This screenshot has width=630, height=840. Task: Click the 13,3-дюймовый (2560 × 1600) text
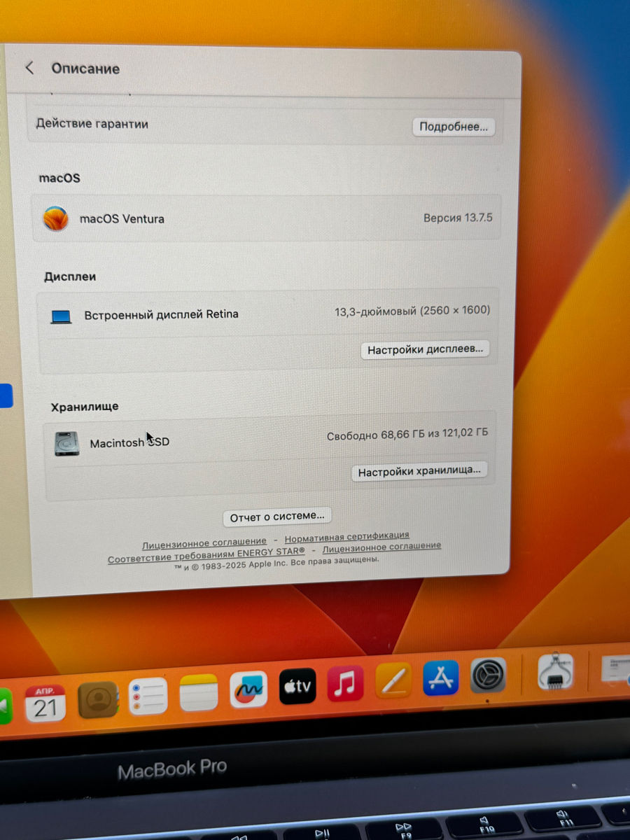pos(412,311)
